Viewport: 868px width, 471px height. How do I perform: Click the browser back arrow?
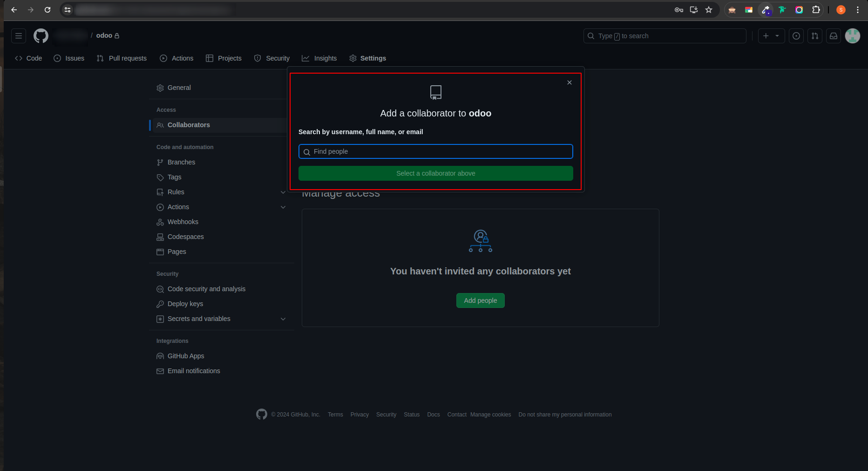14,10
